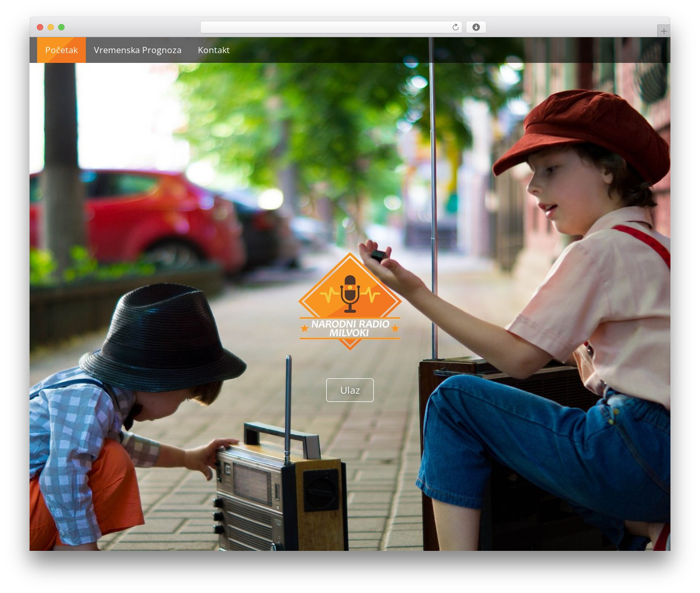The height and width of the screenshot is (593, 700).
Task: Reload the page with the refresh icon
Action: click(x=455, y=27)
